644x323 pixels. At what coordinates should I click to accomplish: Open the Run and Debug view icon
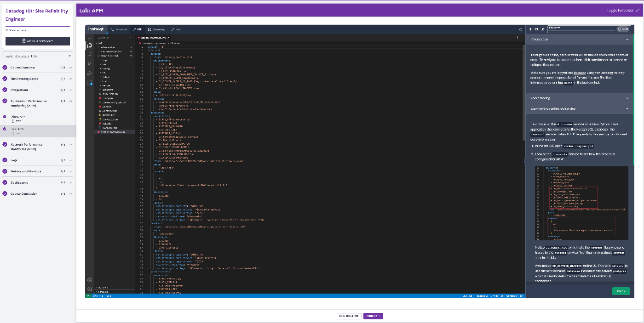click(89, 73)
